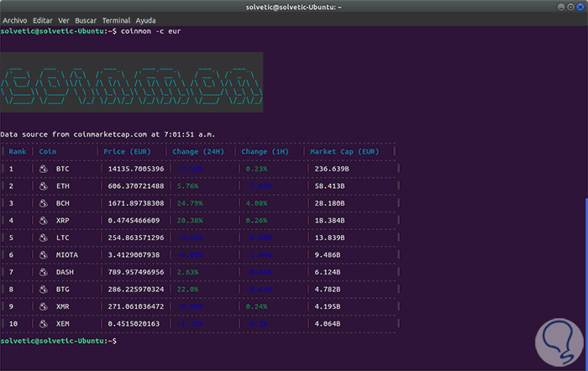Click the coin icon beside XRP
This screenshot has width=588, height=371.
tap(43, 220)
